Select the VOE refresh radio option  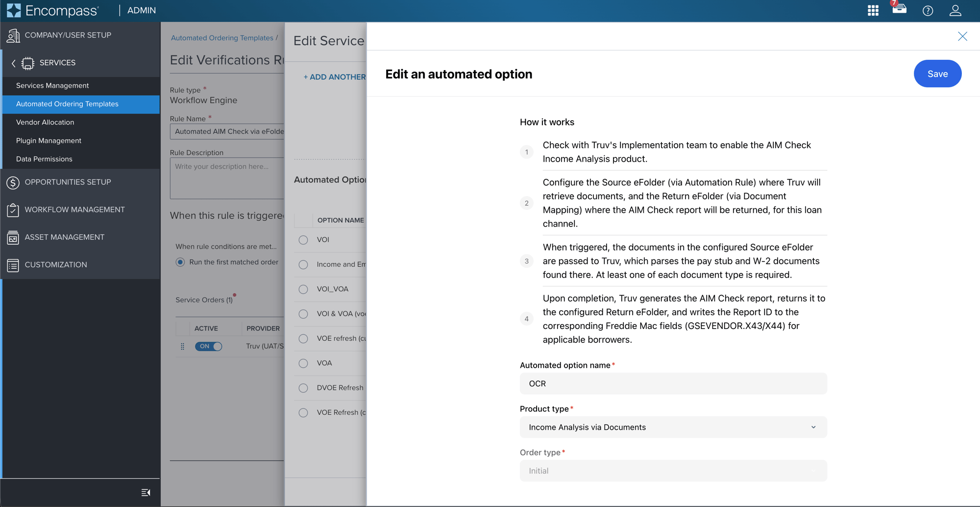[303, 339]
